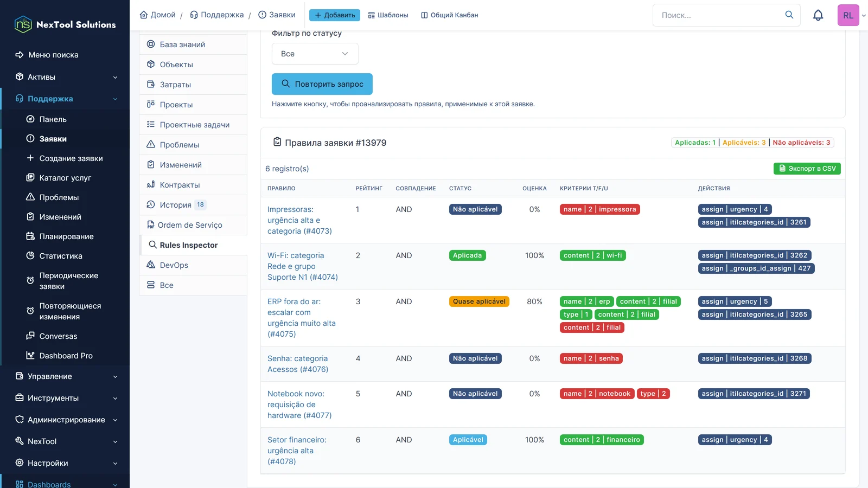Click the Проектные задачи list icon

tap(151, 125)
